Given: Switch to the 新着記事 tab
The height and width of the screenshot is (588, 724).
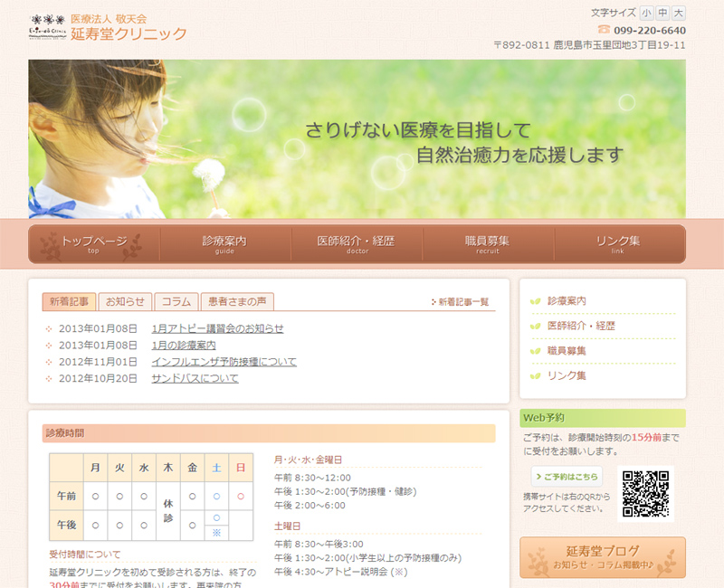Looking at the screenshot, I should click(70, 302).
